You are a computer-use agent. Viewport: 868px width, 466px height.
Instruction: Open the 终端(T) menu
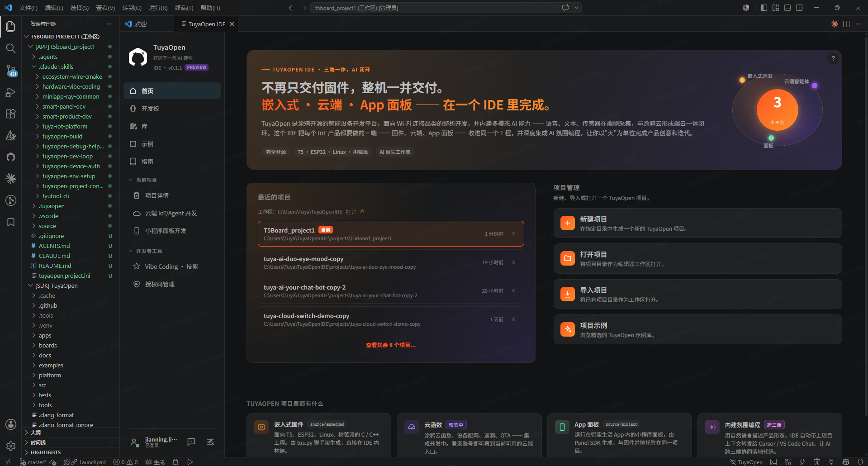[184, 8]
